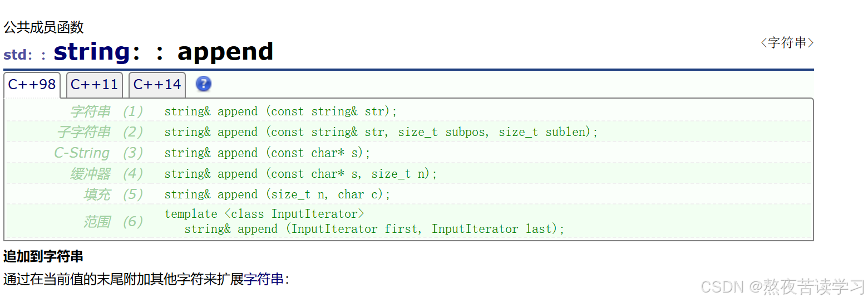Click the blue question mark help icon
868x302 pixels.
(x=204, y=84)
